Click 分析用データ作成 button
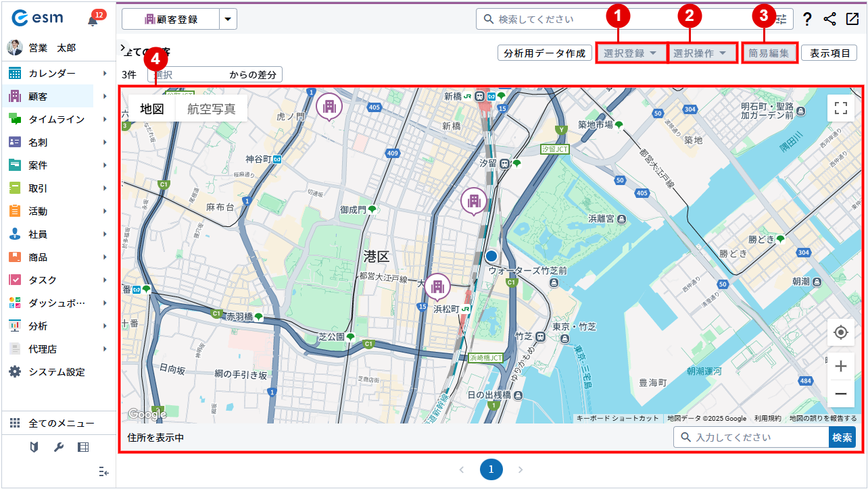Screen dimensions: 868x489 tap(545, 53)
